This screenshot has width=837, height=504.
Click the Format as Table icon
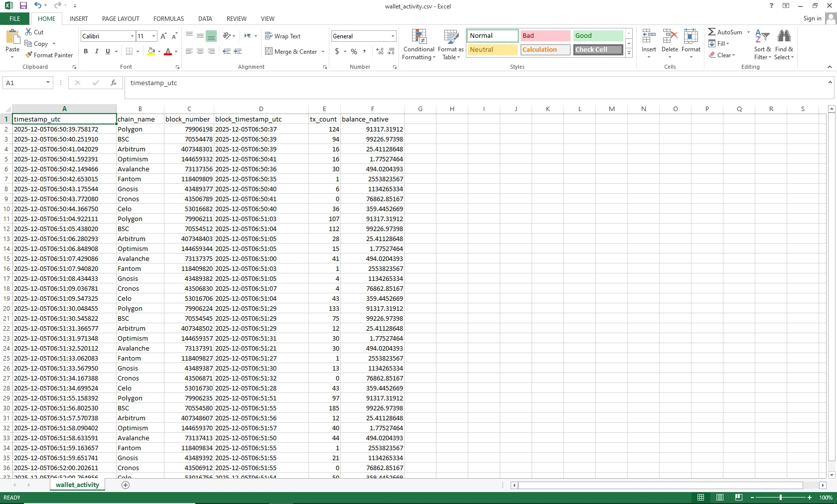coord(450,38)
